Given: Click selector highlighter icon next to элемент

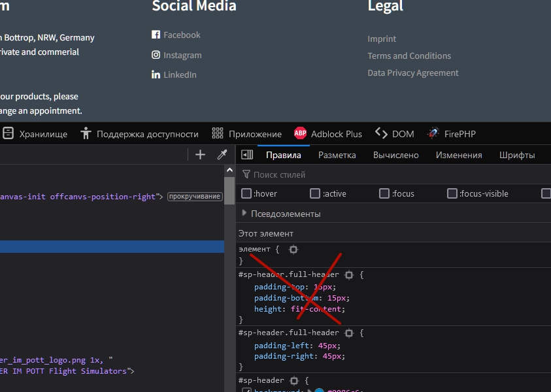Looking at the screenshot, I should tap(293, 250).
